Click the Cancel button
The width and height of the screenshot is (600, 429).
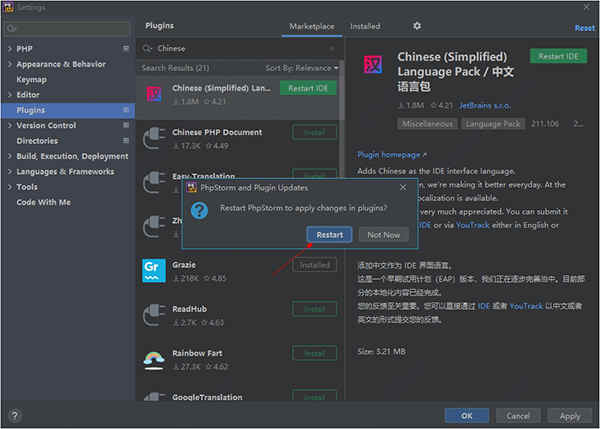[x=518, y=416]
